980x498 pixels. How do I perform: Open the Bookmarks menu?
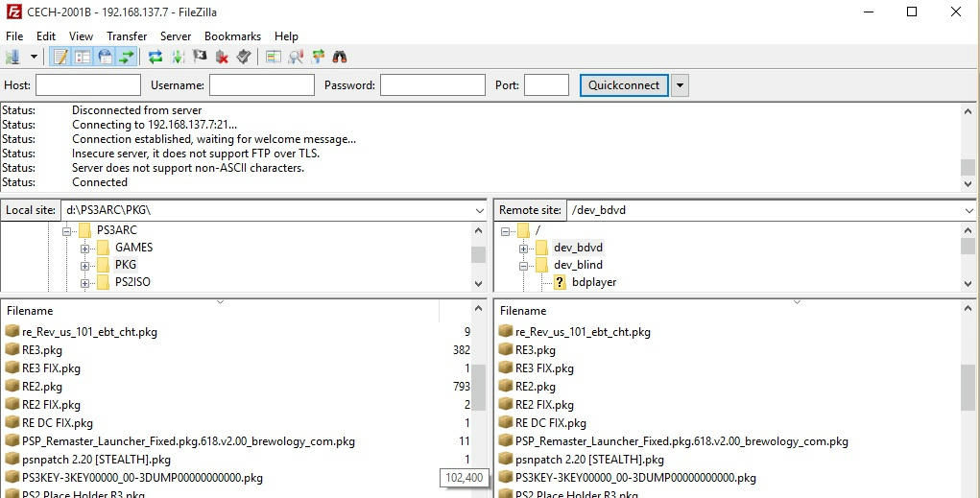pyautogui.click(x=232, y=36)
